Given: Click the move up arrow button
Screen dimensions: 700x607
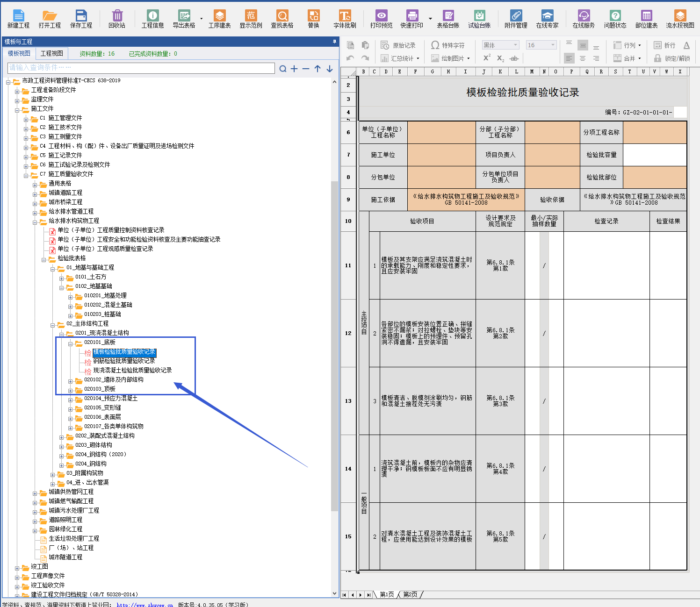Looking at the screenshot, I should pos(318,69).
